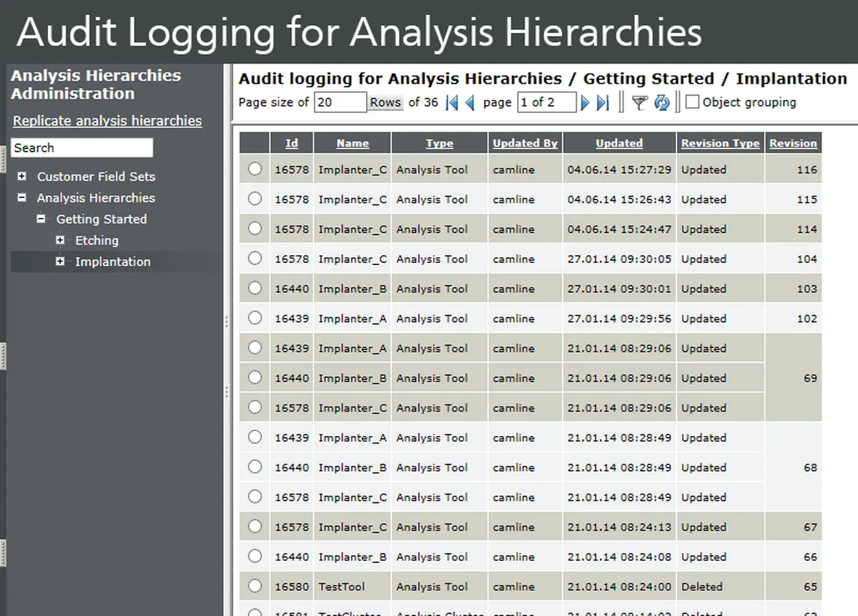Click the Rows button

(385, 102)
